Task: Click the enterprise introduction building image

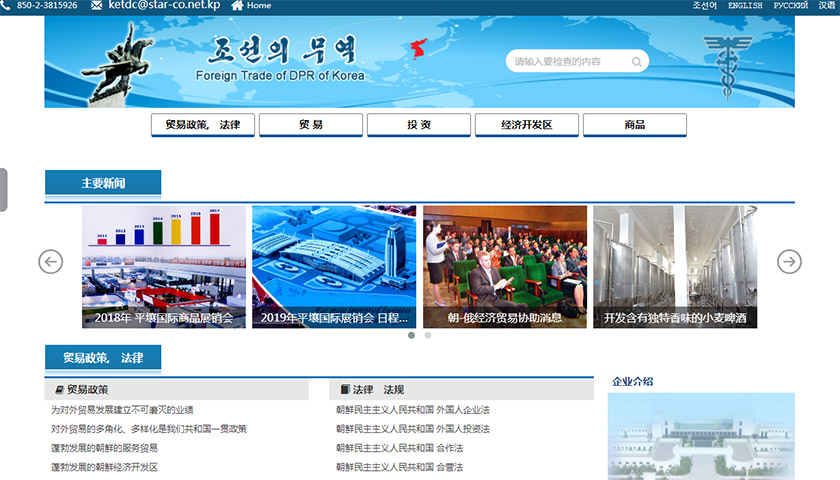Action: (701, 436)
